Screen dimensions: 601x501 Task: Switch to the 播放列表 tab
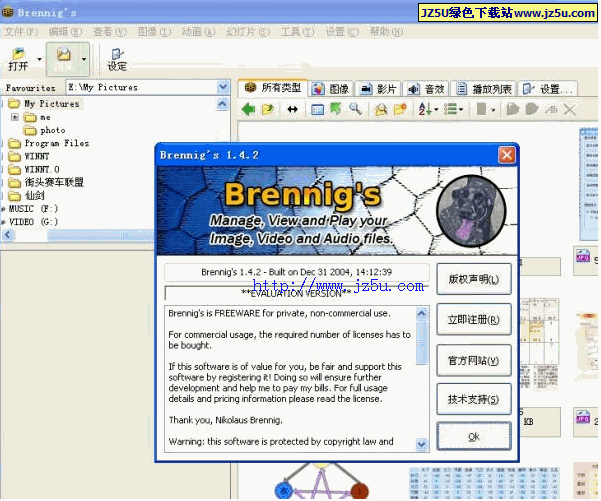click(x=484, y=89)
